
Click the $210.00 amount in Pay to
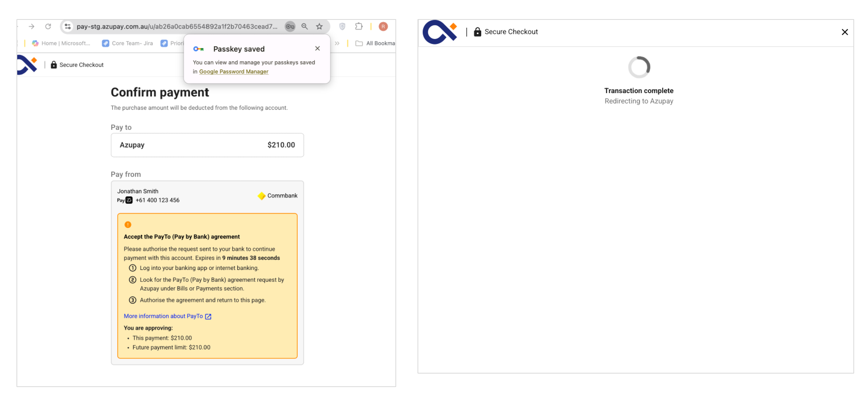point(281,145)
